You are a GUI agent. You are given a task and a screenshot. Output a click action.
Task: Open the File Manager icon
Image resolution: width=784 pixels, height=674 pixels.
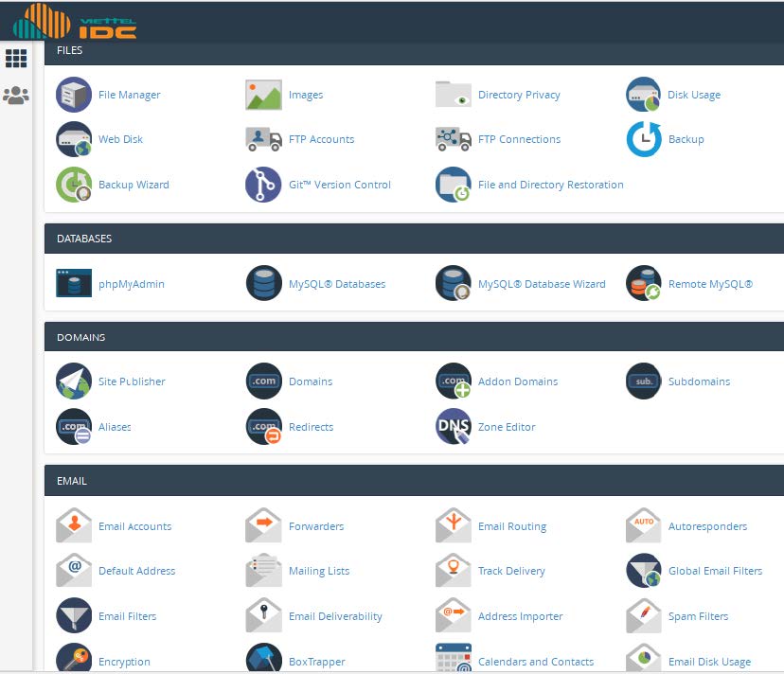[x=73, y=94]
